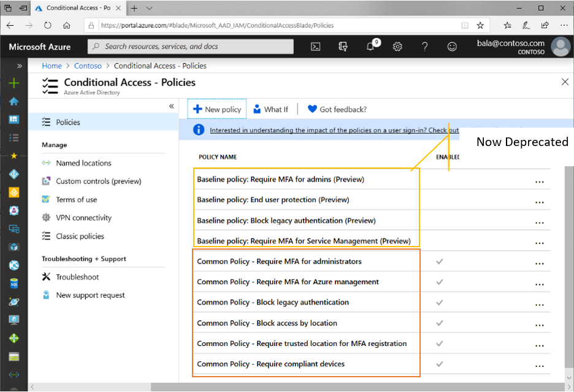Open the browser favorites hub icon
Screen dimensions: 574x392
507,25
